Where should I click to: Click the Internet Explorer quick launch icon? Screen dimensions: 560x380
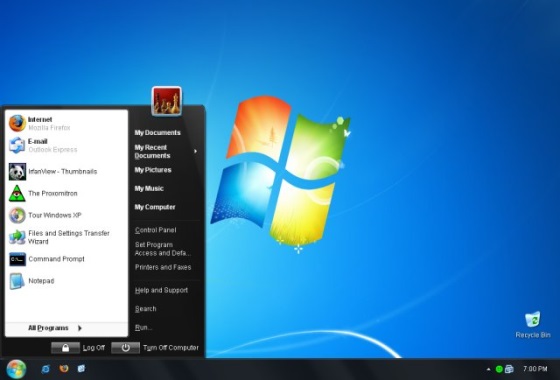(46, 369)
